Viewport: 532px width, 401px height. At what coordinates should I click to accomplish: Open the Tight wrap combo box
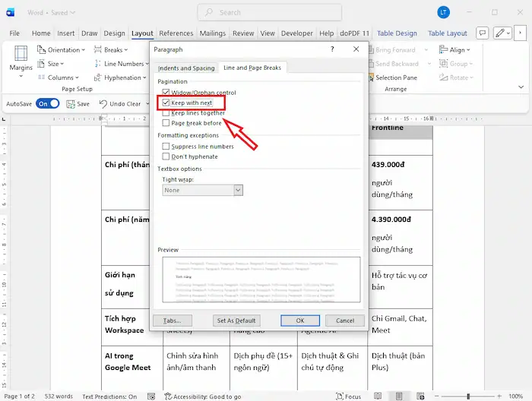202,190
